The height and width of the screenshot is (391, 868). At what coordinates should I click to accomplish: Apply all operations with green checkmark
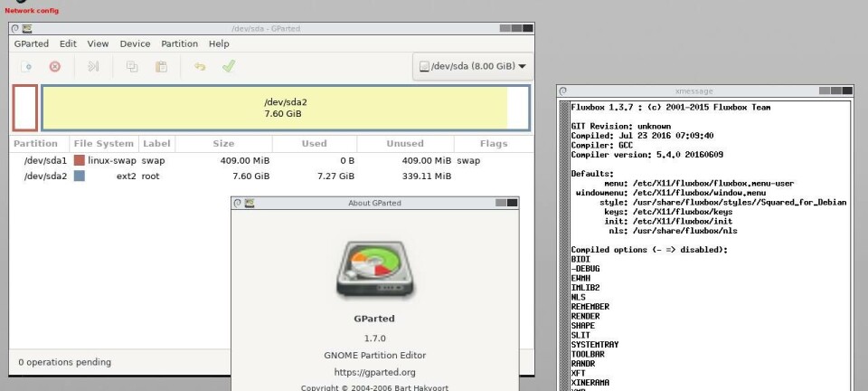click(229, 66)
